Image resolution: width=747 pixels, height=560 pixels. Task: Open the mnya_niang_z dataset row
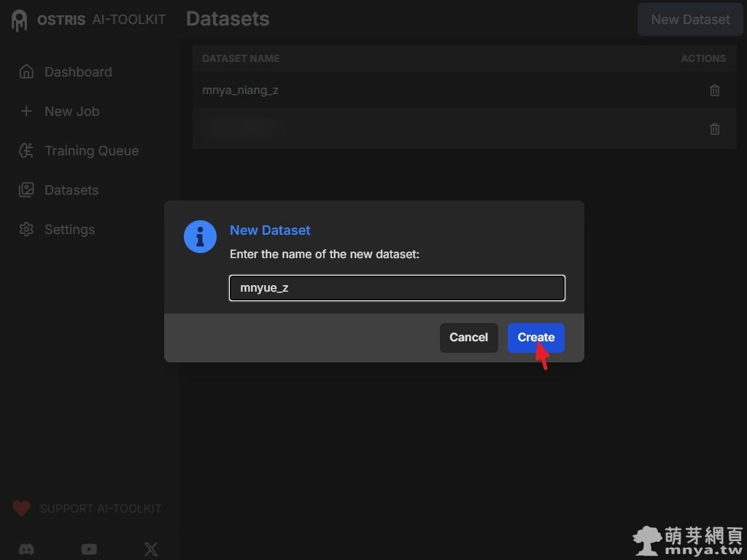click(240, 90)
